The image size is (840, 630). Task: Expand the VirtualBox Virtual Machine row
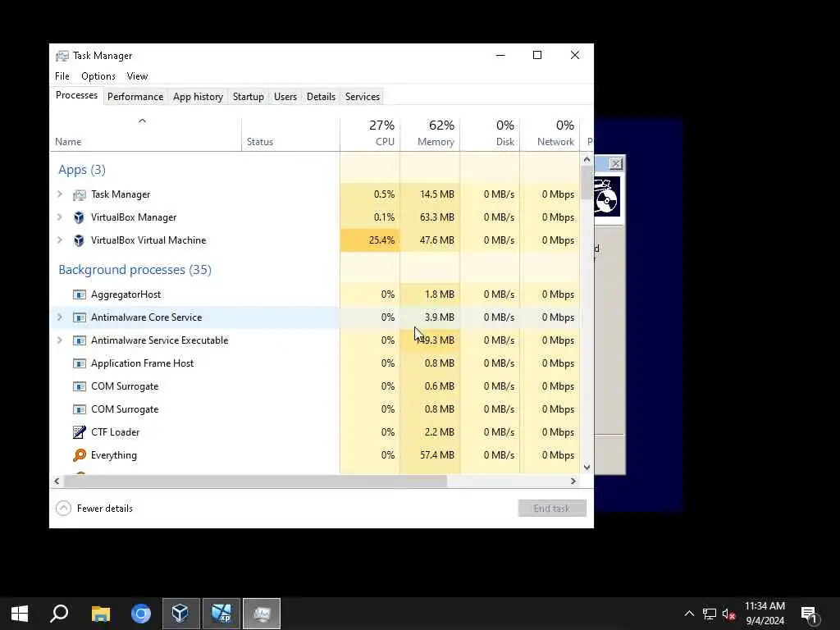tap(60, 240)
